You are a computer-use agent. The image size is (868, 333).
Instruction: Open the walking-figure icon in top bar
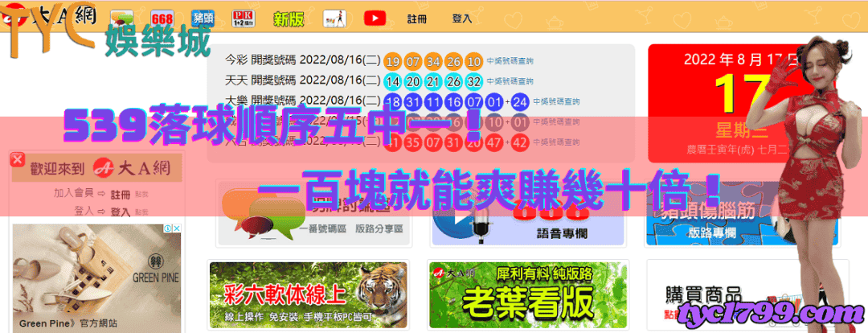[x=334, y=18]
